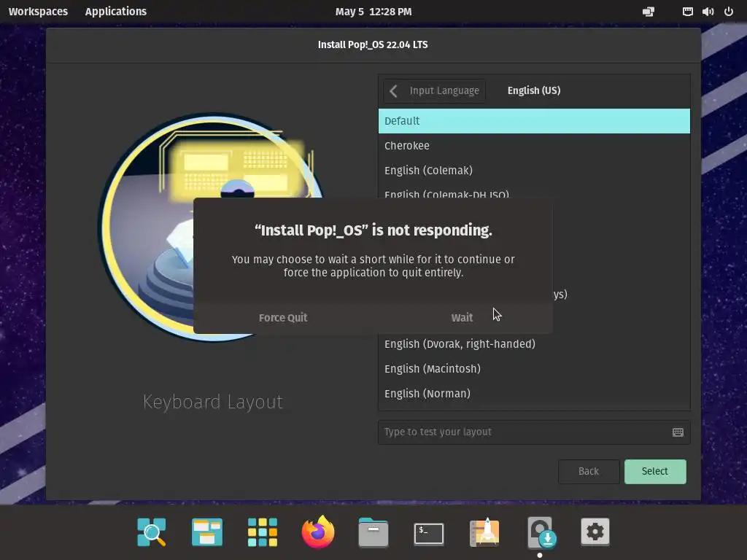The image size is (747, 560).
Task: Open the Workspaces overview
Action: [38, 12]
